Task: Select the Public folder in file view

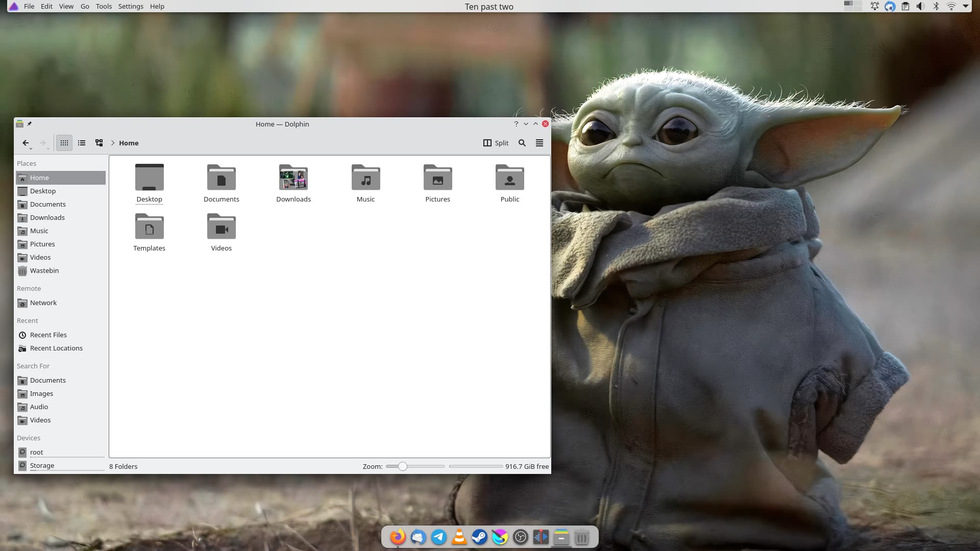Action: 509,184
